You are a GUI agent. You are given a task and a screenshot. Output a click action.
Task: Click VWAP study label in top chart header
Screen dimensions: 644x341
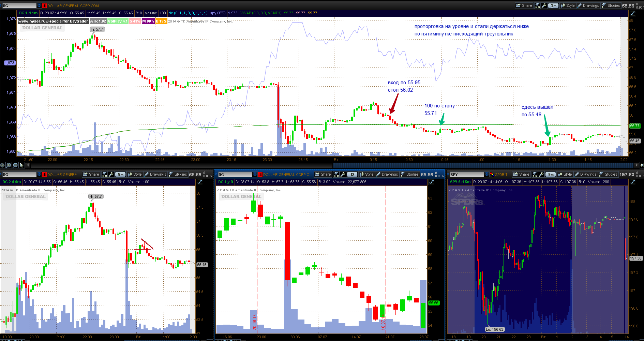pos(261,13)
